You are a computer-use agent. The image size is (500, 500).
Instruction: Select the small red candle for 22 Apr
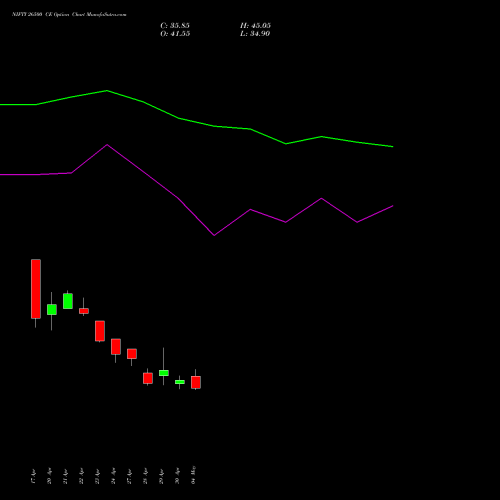click(84, 311)
